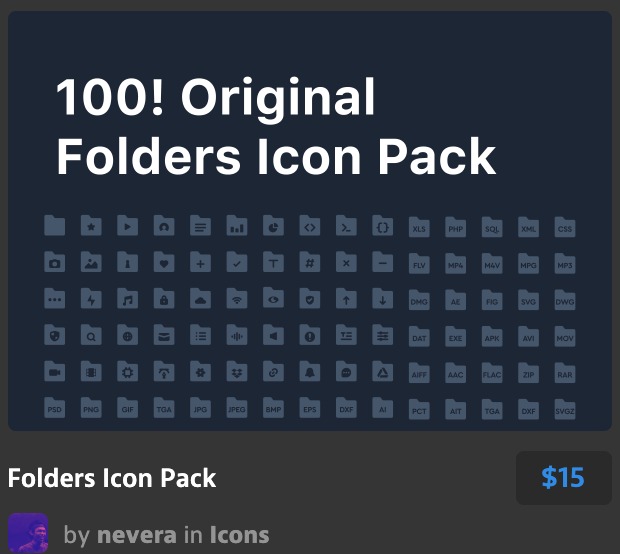
Task: Click the bell notification folder icon
Action: pos(310,371)
